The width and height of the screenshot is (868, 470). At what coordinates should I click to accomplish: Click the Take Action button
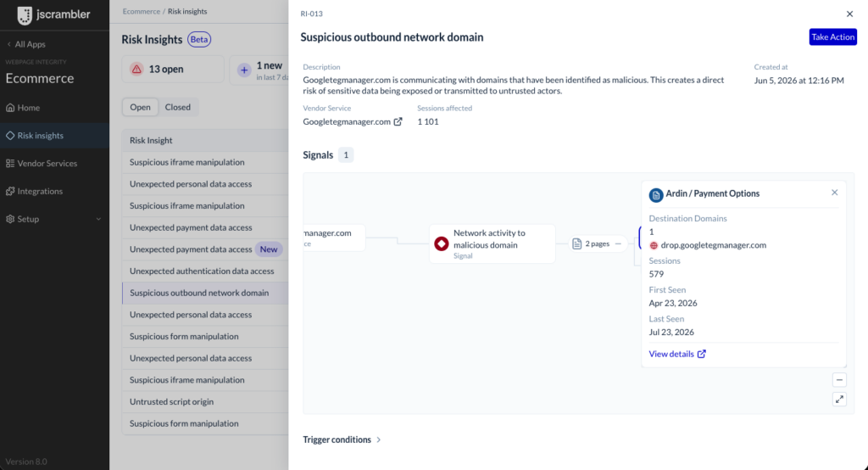point(832,37)
